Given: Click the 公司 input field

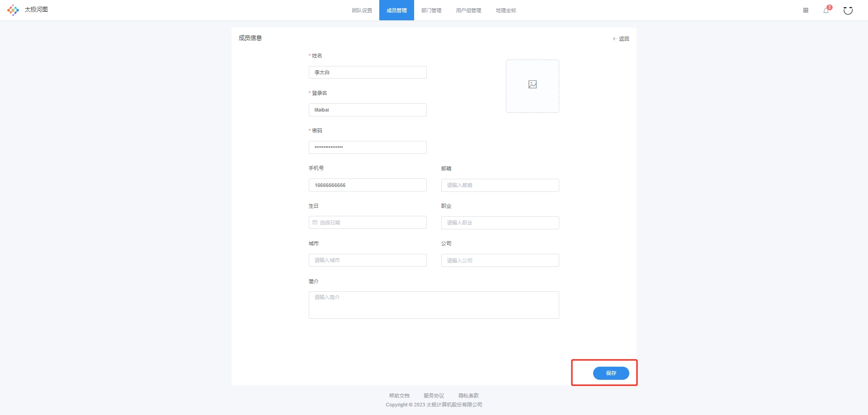Looking at the screenshot, I should click(500, 261).
